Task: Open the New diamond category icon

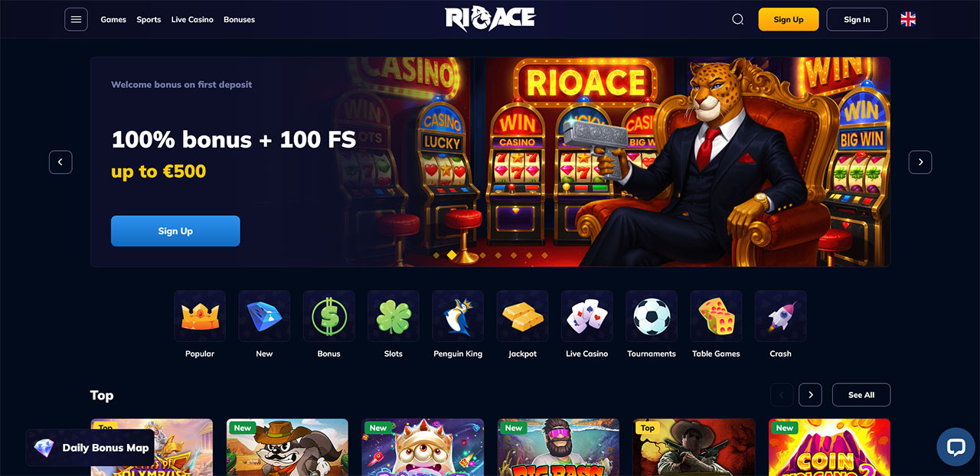Action: click(264, 316)
